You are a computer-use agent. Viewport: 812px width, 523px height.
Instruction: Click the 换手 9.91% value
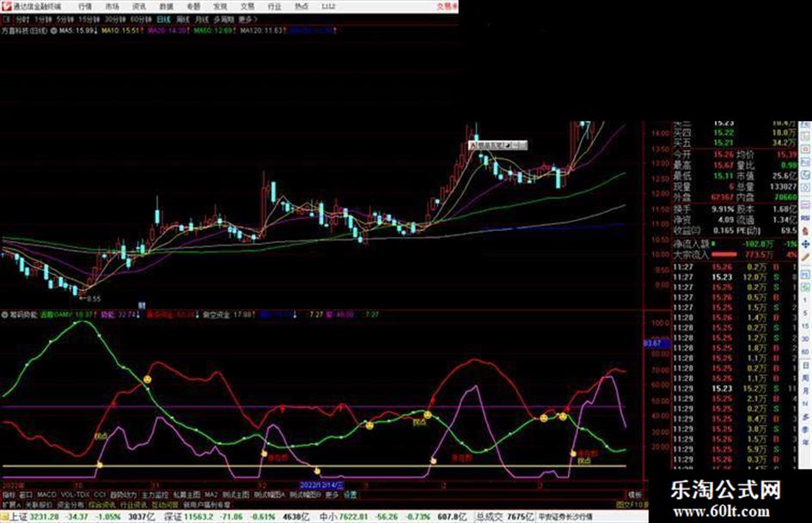[x=723, y=210]
